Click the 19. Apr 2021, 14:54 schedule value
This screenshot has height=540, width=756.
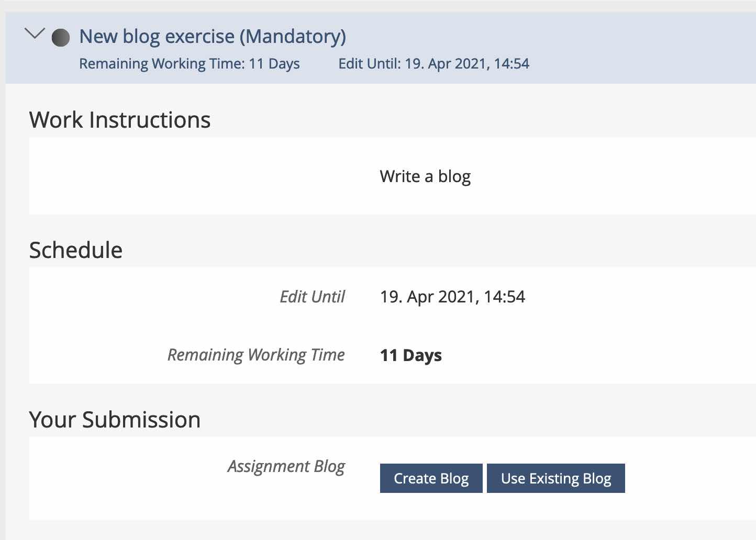click(x=452, y=297)
